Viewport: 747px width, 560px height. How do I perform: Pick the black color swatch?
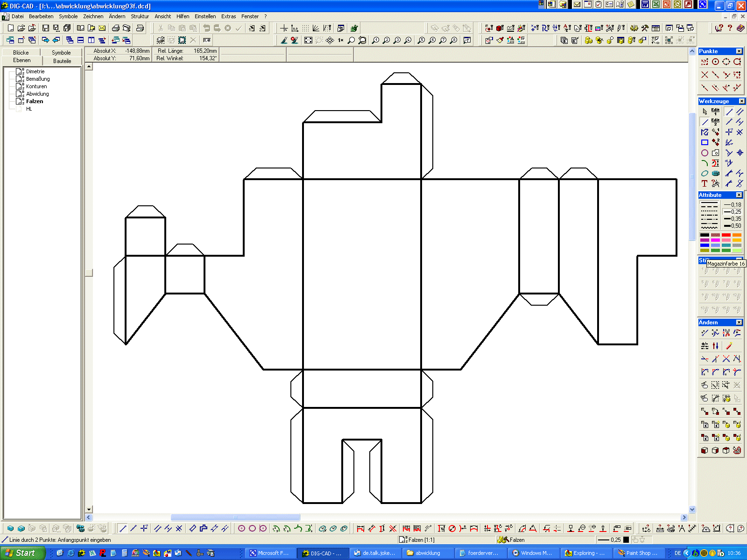coord(705,235)
